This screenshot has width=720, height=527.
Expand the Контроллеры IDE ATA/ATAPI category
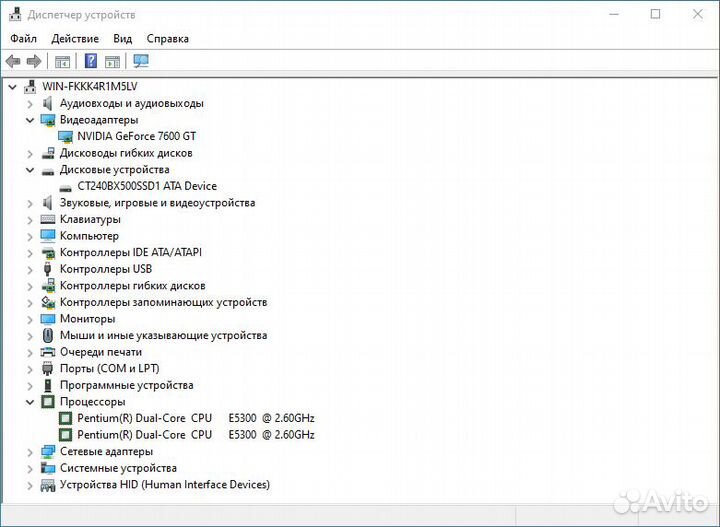coord(30,253)
